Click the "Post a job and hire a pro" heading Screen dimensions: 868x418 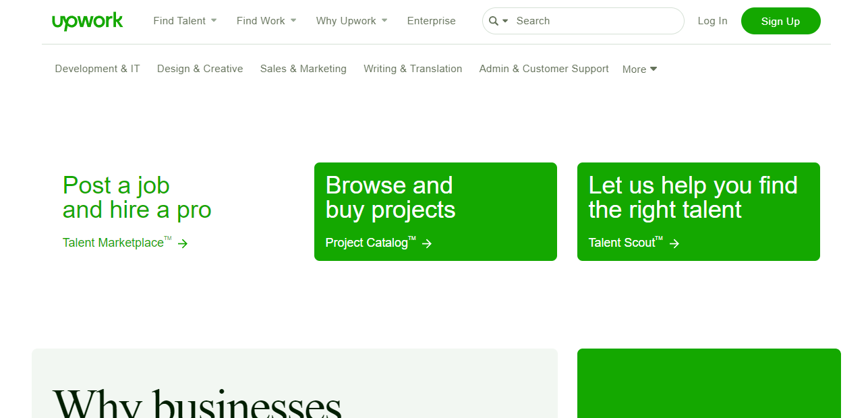point(137,198)
